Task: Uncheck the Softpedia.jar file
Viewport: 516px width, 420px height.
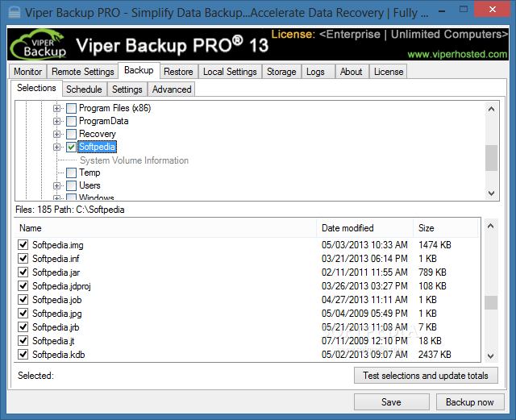Action: 23,272
